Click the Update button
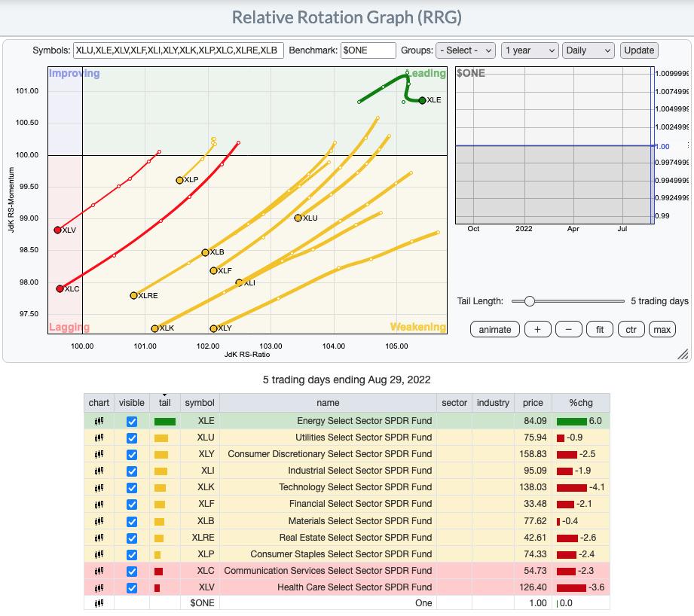This screenshot has width=694, height=616. pyautogui.click(x=639, y=50)
